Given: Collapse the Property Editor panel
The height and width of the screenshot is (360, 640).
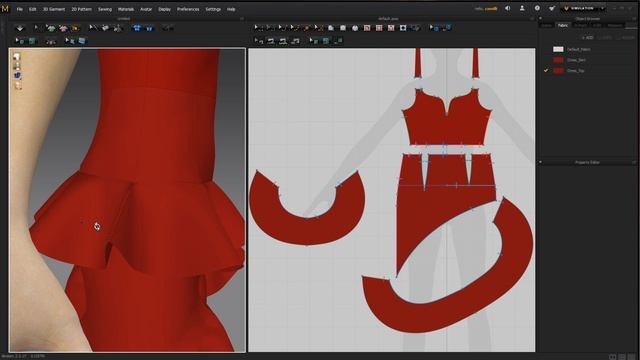Looking at the screenshot, I should (x=540, y=162).
